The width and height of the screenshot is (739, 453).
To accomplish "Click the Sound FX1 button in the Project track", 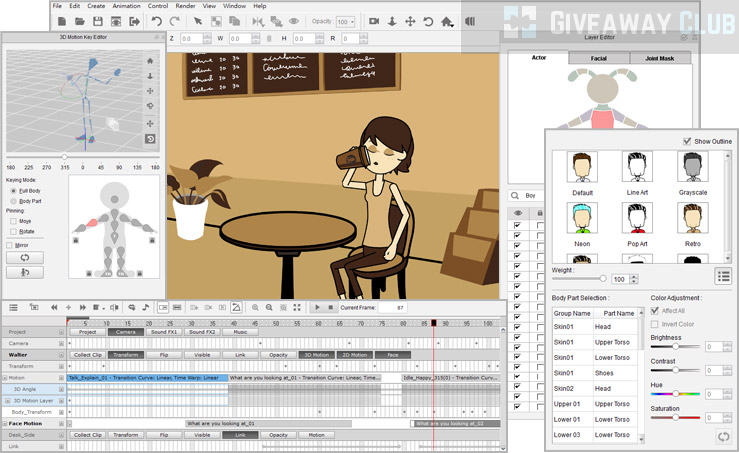I will coord(164,332).
